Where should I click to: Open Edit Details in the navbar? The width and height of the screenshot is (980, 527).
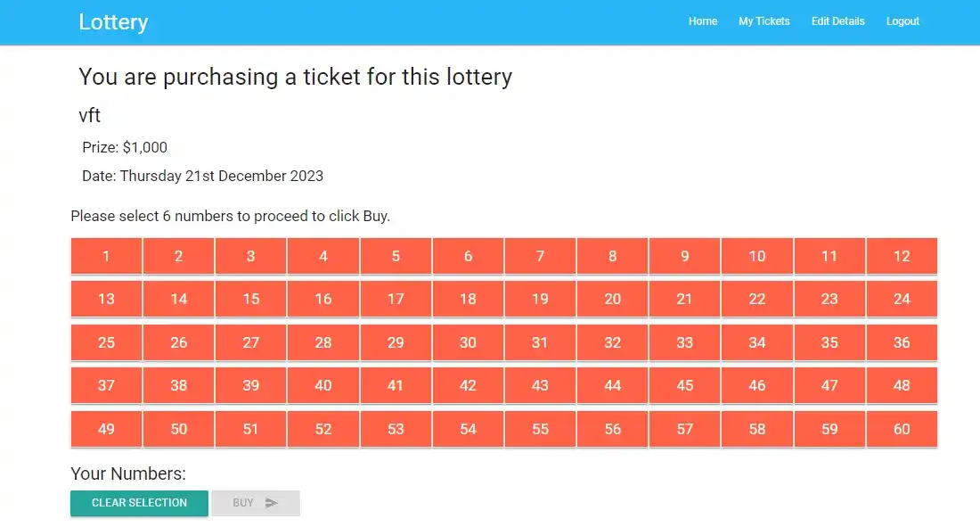point(837,21)
